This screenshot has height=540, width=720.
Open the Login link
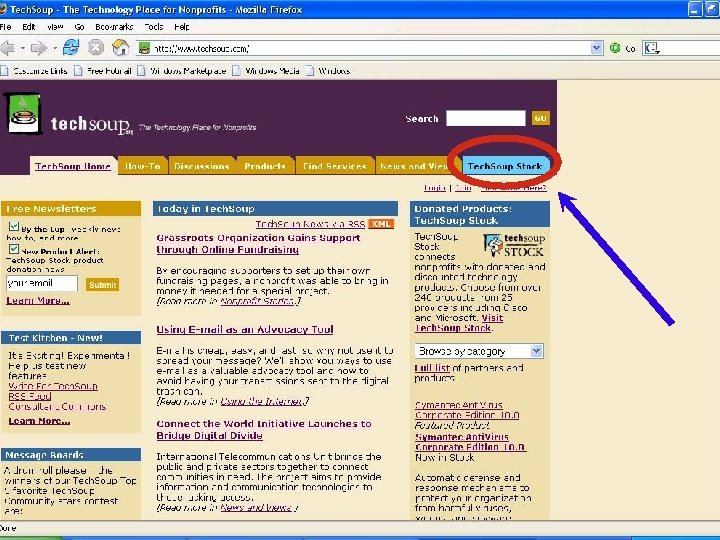(434, 187)
